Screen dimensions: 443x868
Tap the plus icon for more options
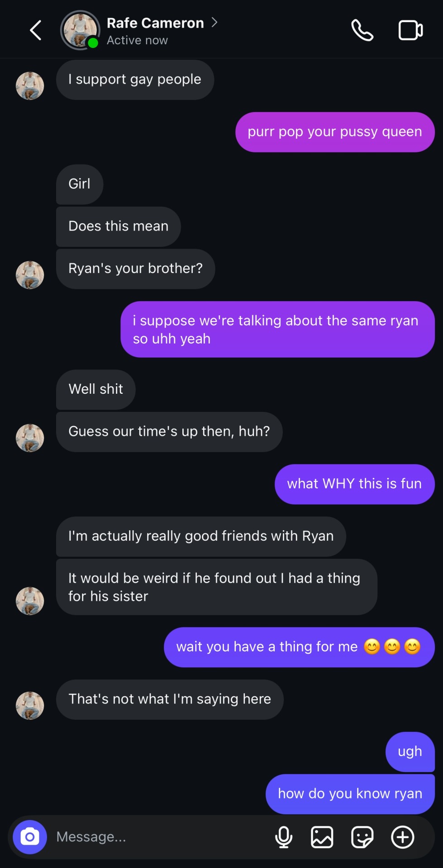[x=402, y=837]
